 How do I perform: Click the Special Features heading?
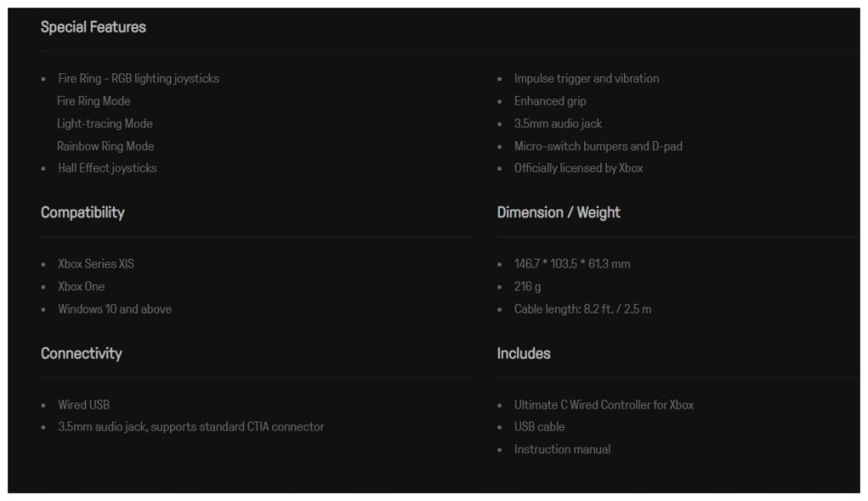coord(93,27)
